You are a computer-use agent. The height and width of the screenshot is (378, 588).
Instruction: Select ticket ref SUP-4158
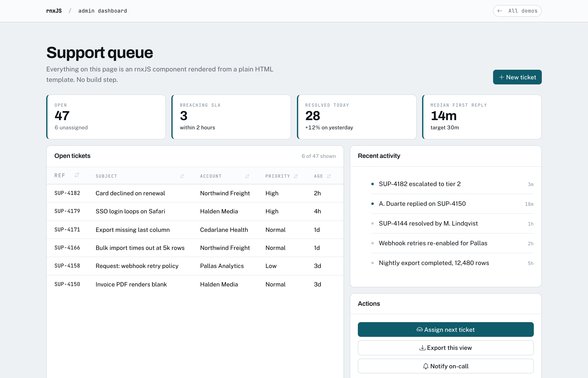click(67, 266)
